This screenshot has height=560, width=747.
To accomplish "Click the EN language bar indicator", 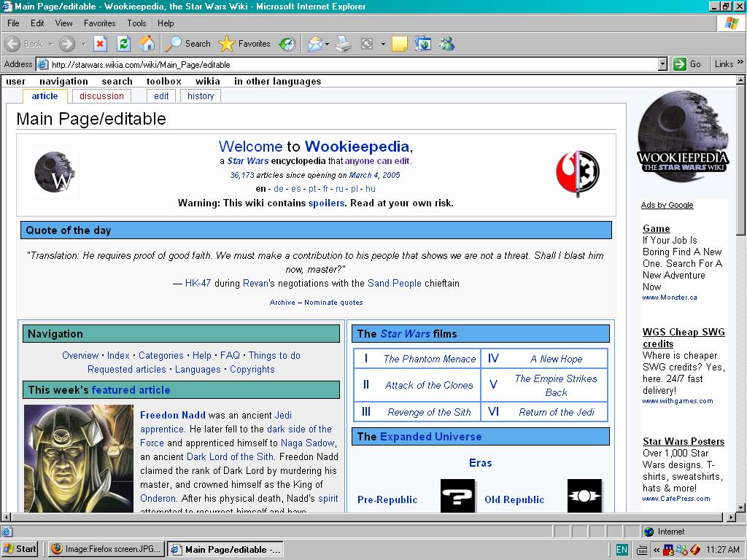I will pos(622,550).
